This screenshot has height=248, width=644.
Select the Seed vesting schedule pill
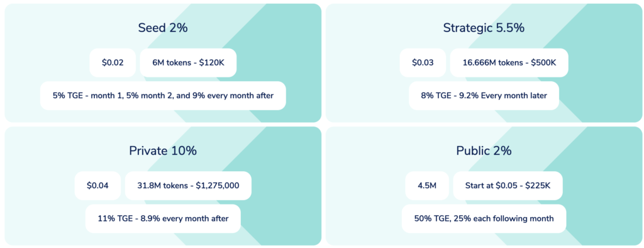pos(163,96)
